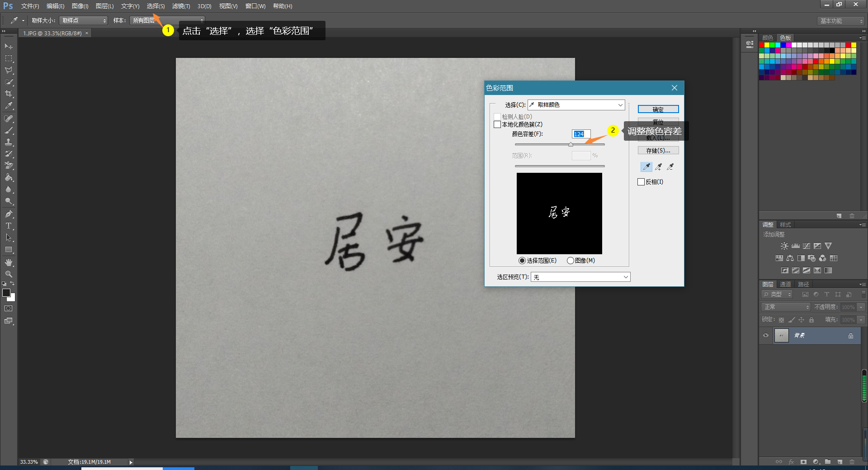Viewport: 868px width, 470px height.
Task: Toggle lock transparent pixels in Layers
Action: pyautogui.click(x=781, y=320)
